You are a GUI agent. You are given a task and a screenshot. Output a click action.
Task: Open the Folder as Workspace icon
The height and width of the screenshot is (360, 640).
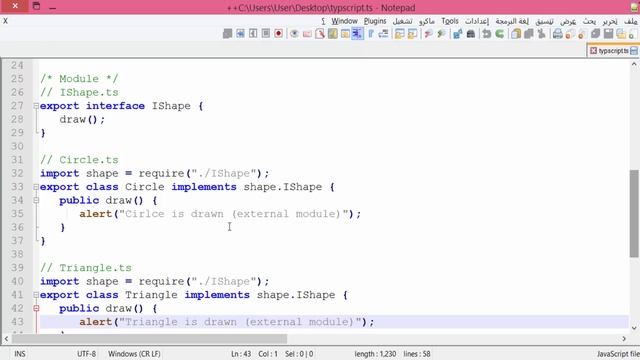[x=307, y=34]
